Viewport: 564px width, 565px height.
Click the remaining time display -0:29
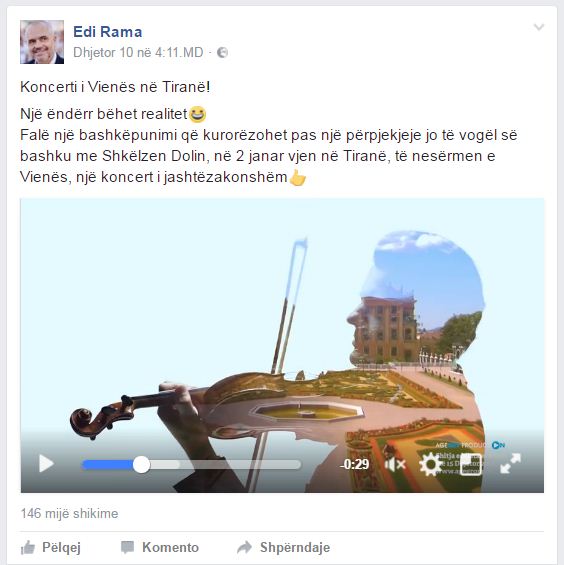pos(355,464)
